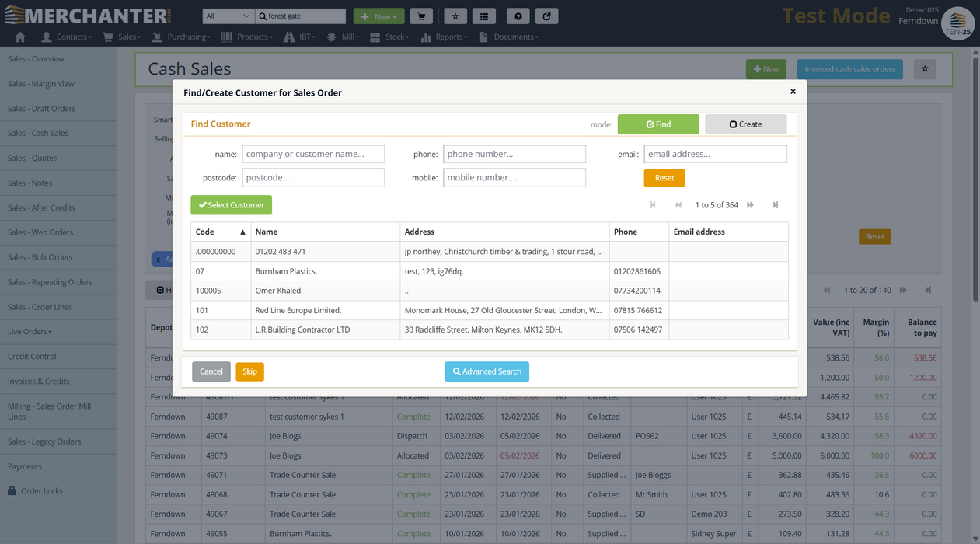The height and width of the screenshot is (544, 980).
Task: Open the Sales menu
Action: click(122, 37)
